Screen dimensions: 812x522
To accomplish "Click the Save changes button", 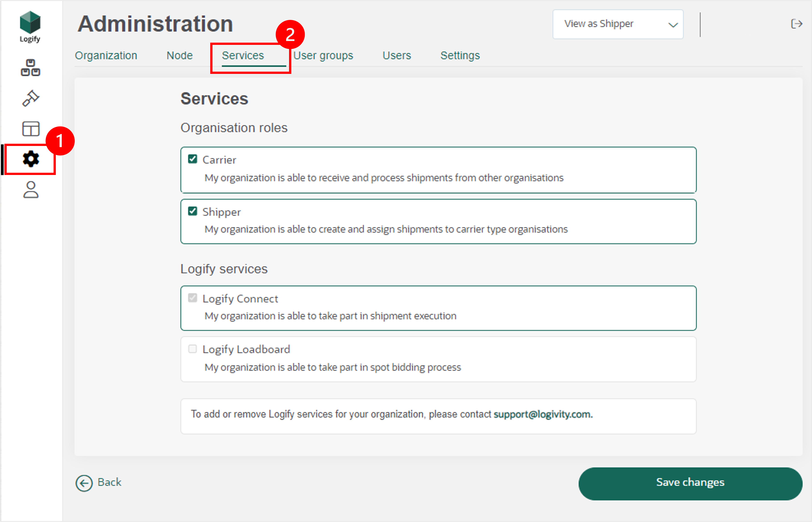I will click(x=690, y=484).
